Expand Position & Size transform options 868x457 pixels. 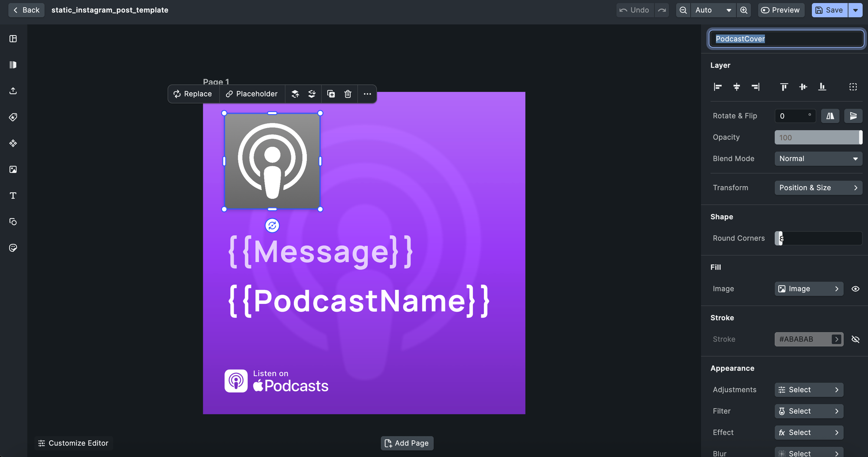click(818, 188)
